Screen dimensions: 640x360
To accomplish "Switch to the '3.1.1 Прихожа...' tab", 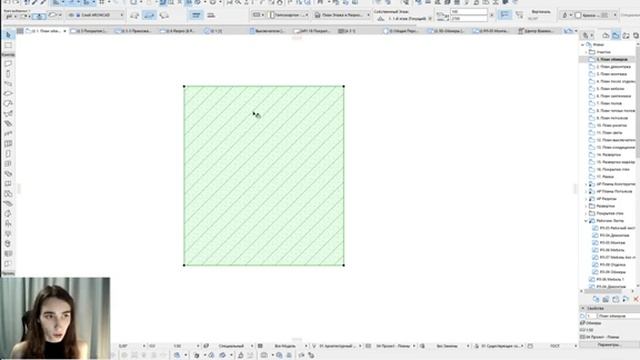I will click(x=134, y=31).
